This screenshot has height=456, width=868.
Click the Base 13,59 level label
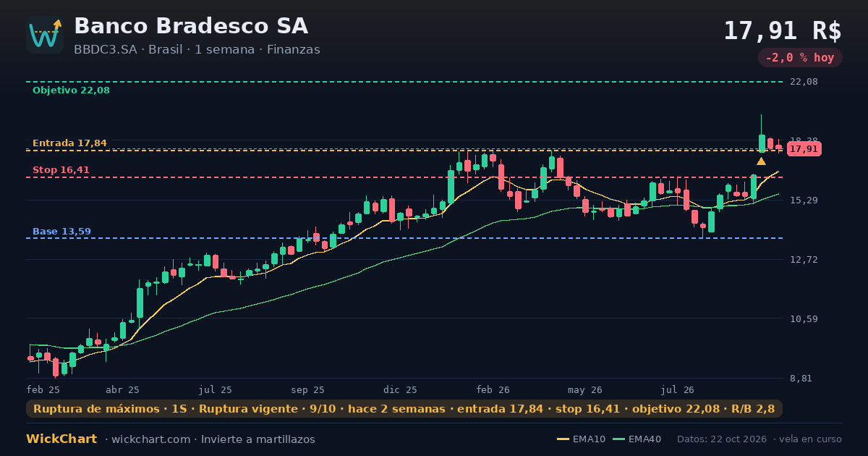[x=61, y=232]
